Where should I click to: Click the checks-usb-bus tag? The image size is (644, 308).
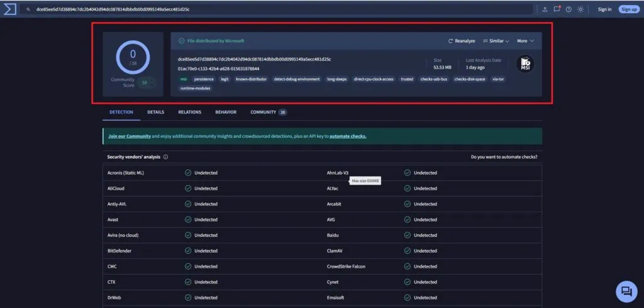coord(434,79)
